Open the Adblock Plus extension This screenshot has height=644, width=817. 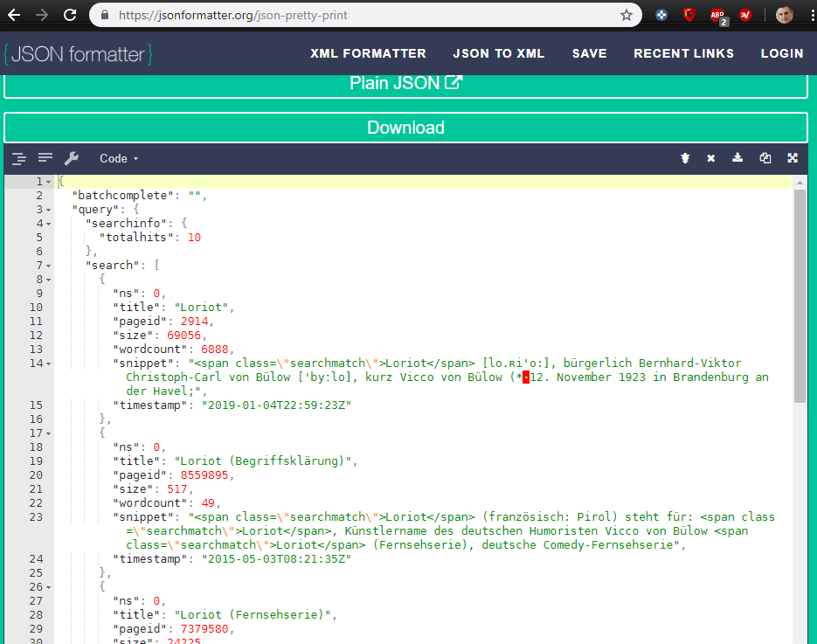(x=717, y=15)
